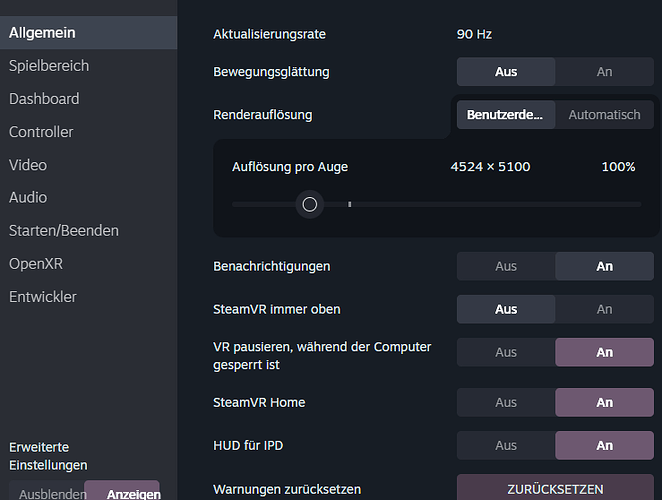
Task: Click ZURÜCKSETZEN to reset warnings
Action: pos(555,487)
